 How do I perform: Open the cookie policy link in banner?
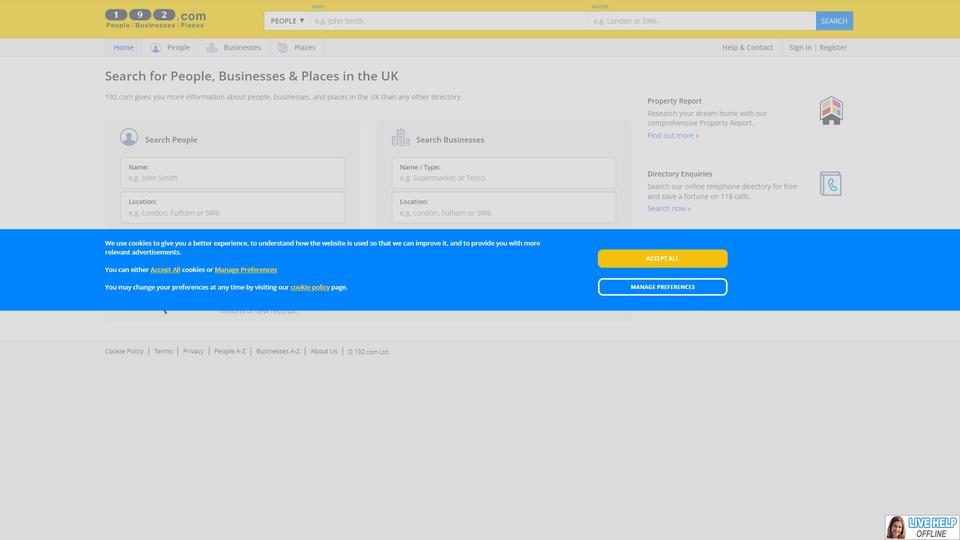[310, 287]
